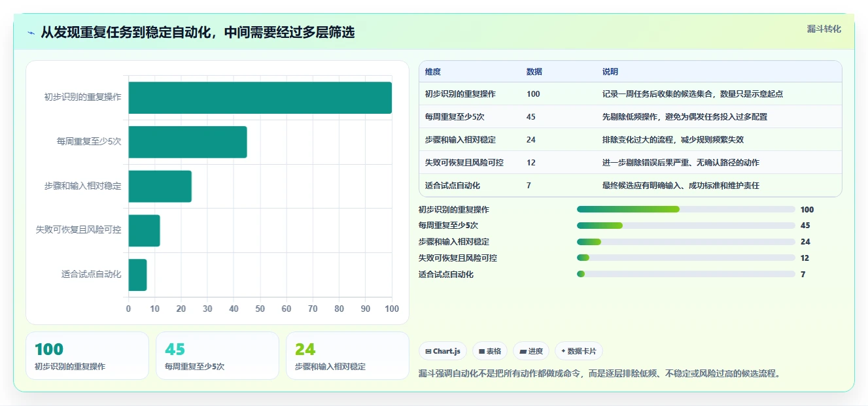868x406 pixels.
Task: Click footer note starting with 漏斗强调自动化
Action: tap(600, 374)
